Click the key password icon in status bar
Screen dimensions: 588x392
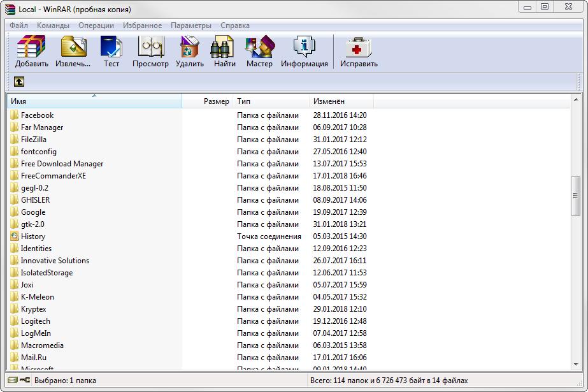[25, 380]
